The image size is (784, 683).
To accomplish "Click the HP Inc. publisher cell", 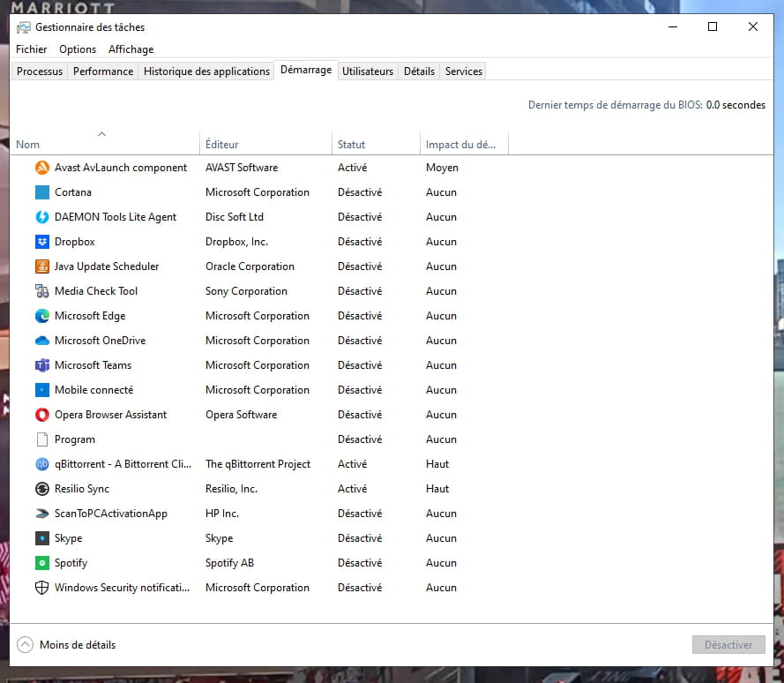I will [222, 514].
